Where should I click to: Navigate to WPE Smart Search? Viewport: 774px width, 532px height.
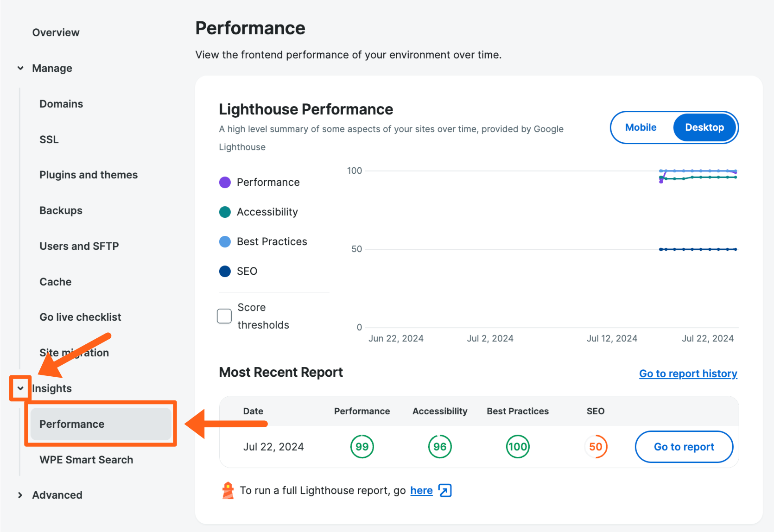pos(86,460)
